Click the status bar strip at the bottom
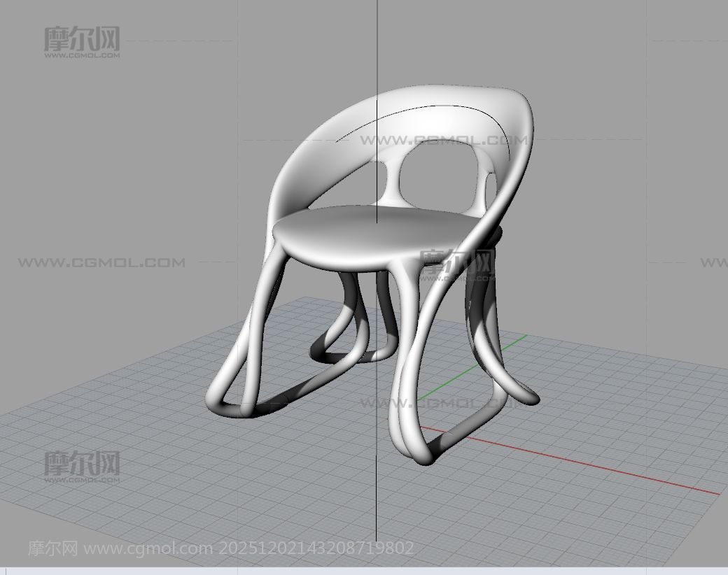 click(364, 570)
